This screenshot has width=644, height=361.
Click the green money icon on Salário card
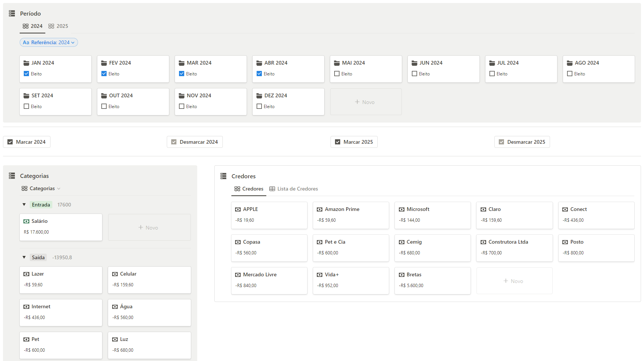26,221
